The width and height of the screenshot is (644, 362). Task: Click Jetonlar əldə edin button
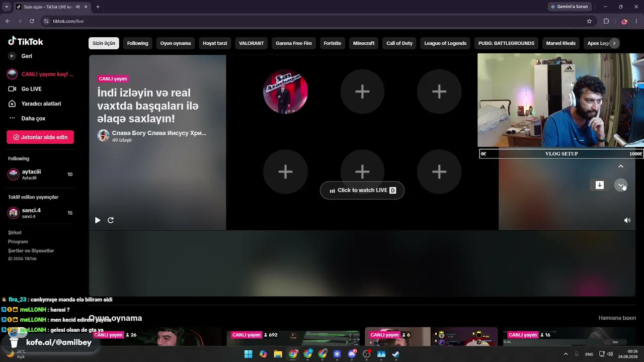[40, 137]
